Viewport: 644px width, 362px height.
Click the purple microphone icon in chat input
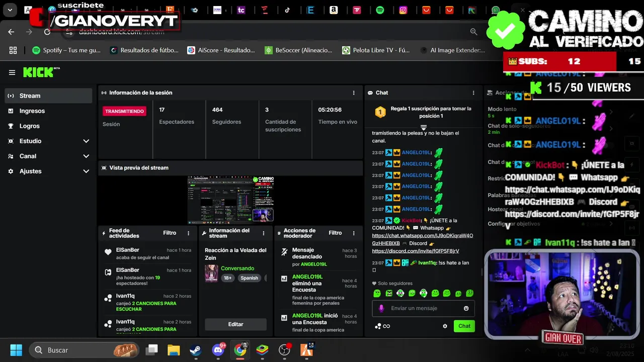(381, 308)
